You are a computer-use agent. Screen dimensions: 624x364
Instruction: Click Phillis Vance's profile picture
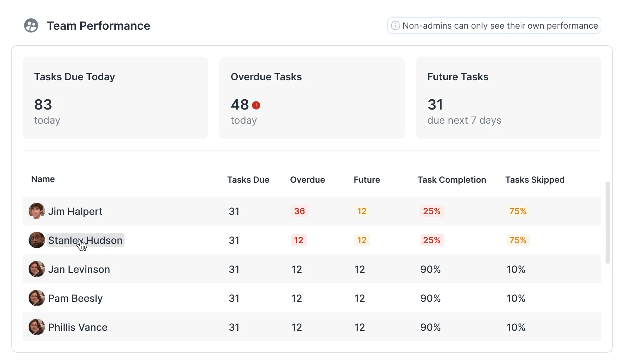[36, 327]
